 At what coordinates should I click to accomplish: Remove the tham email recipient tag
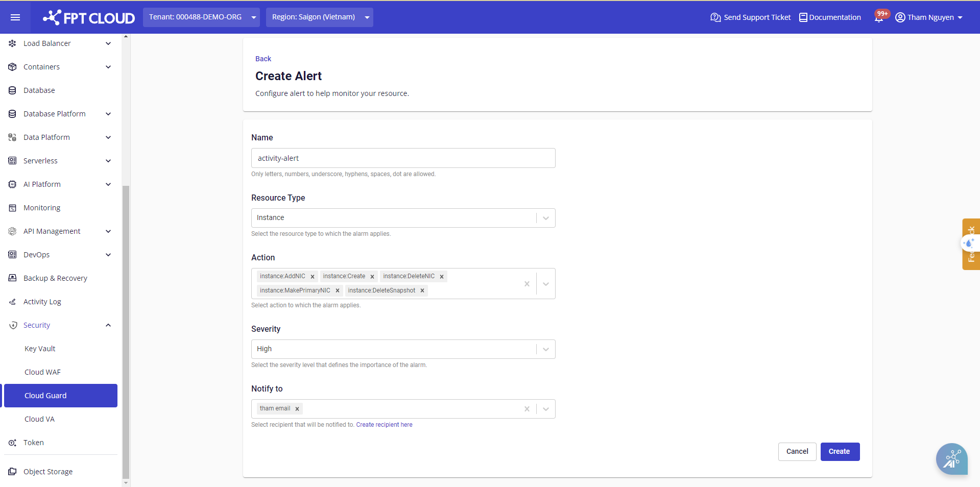coord(297,409)
